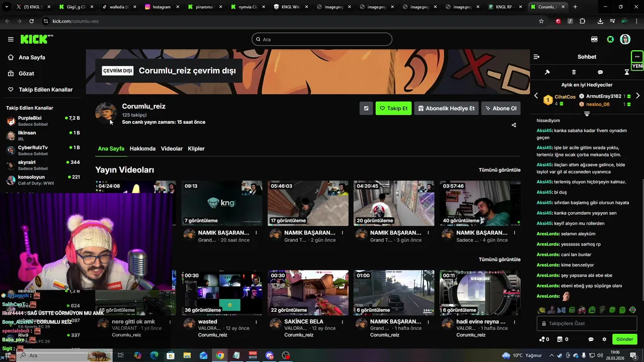This screenshot has width=644, height=362.
Task: Open the chat three-dots options menu
Action: pos(637,57)
